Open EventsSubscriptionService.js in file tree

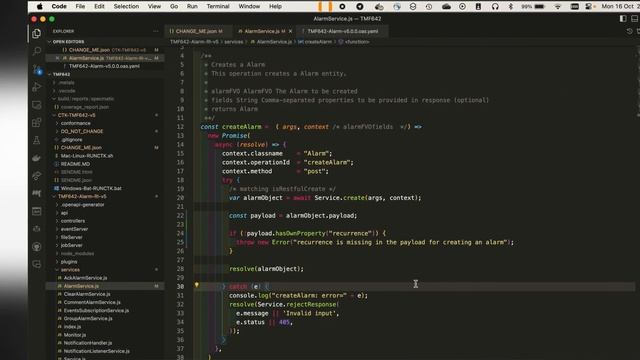(96, 311)
